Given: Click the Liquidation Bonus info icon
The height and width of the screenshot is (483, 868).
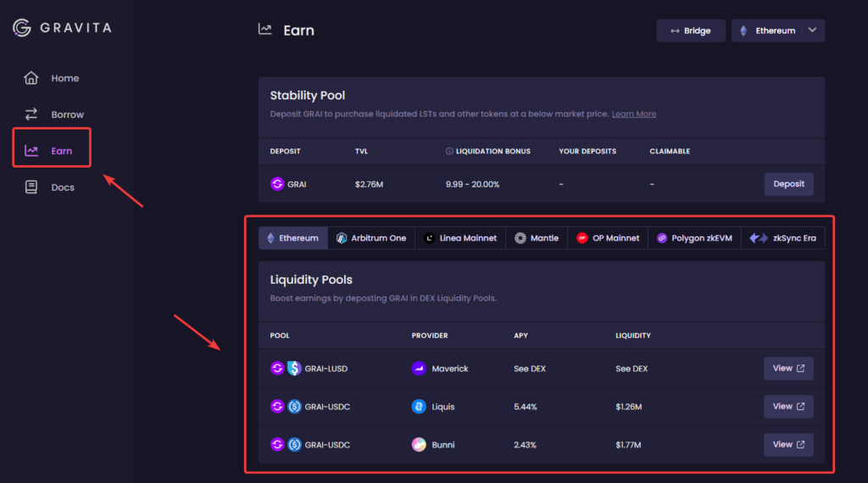Looking at the screenshot, I should pos(449,151).
